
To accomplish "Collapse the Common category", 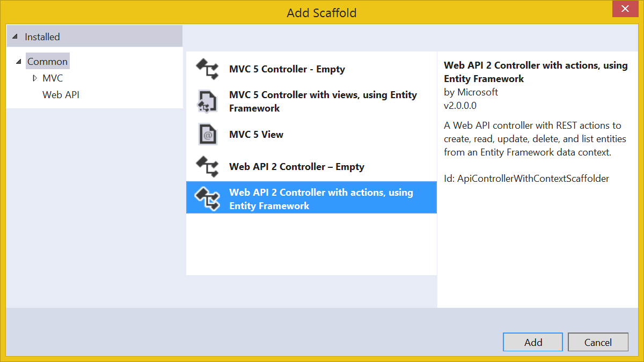I will click(18, 61).
